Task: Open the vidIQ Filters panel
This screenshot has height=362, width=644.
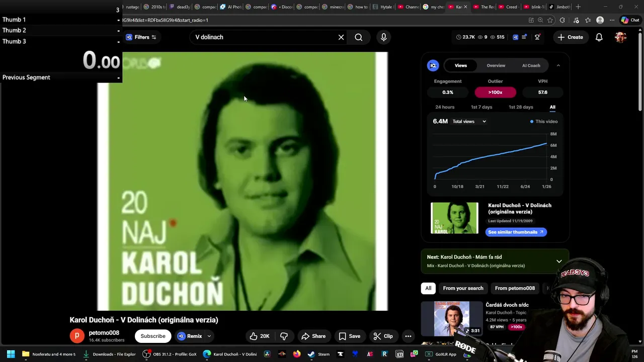Action: (141, 37)
